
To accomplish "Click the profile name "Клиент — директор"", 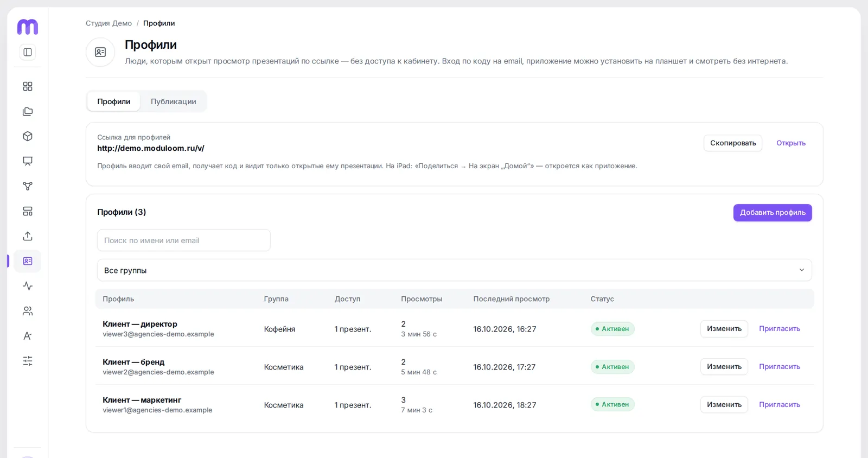I will 140,324.
